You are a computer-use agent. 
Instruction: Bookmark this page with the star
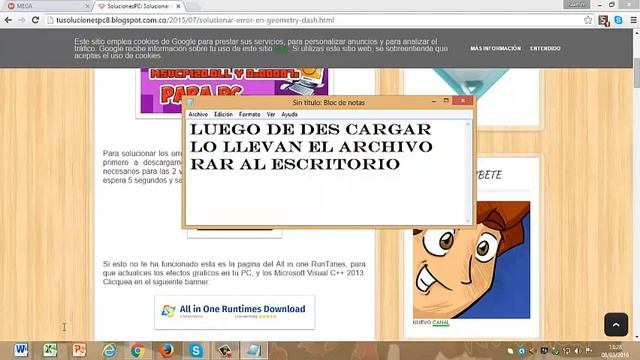(588, 20)
